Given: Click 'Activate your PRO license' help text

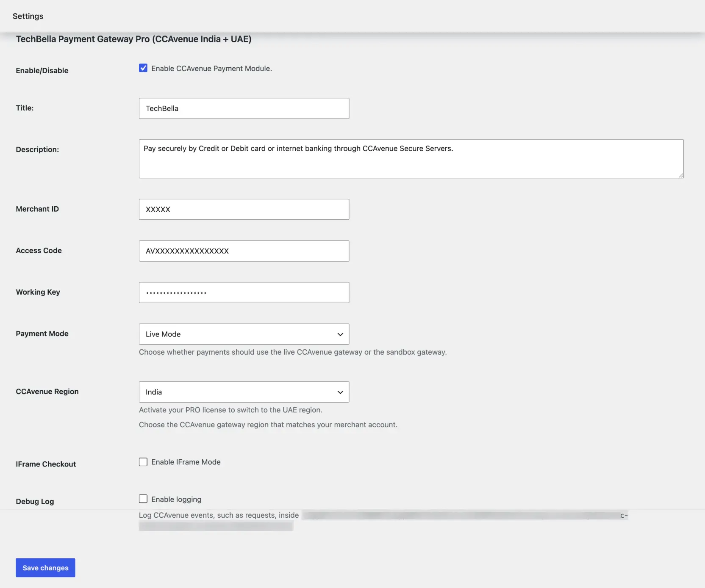Looking at the screenshot, I should click(230, 410).
